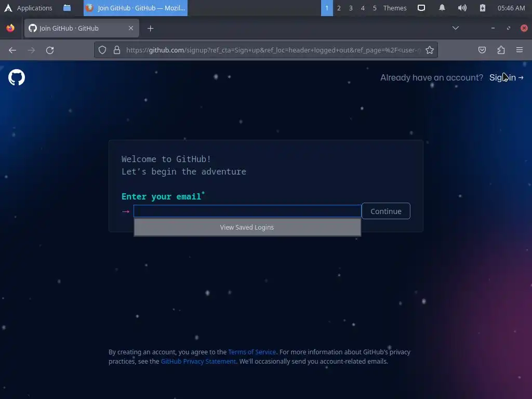Switch to workspace 4
The image size is (532, 399).
click(x=363, y=8)
